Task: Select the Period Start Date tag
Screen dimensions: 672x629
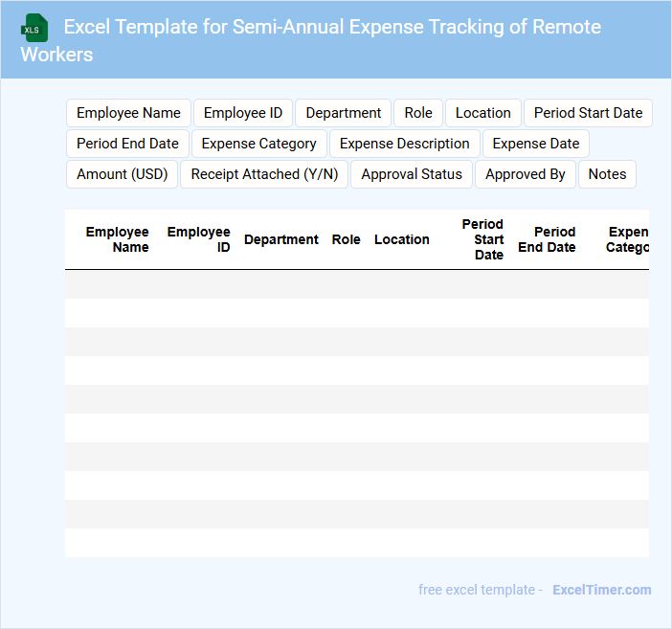Action: pyautogui.click(x=588, y=113)
